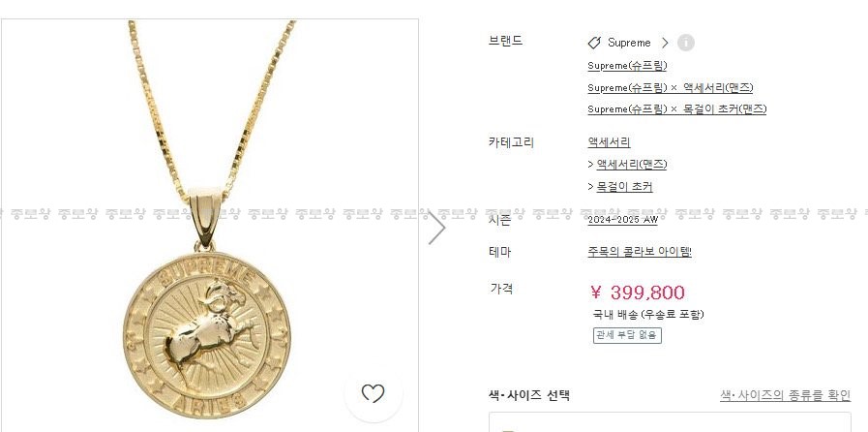Open the 주목의 콜라보 아이템! theme link
Viewport: 868px width, 432px height.
(640, 252)
